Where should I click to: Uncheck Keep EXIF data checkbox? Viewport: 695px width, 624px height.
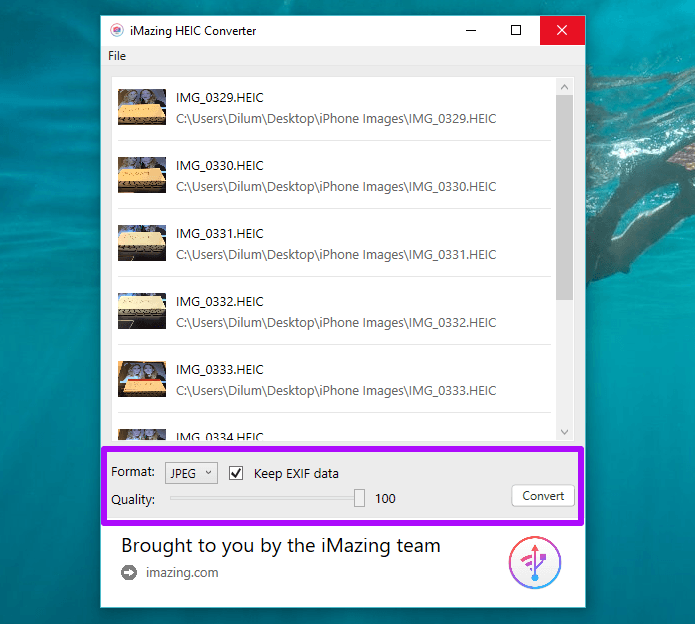click(x=236, y=473)
